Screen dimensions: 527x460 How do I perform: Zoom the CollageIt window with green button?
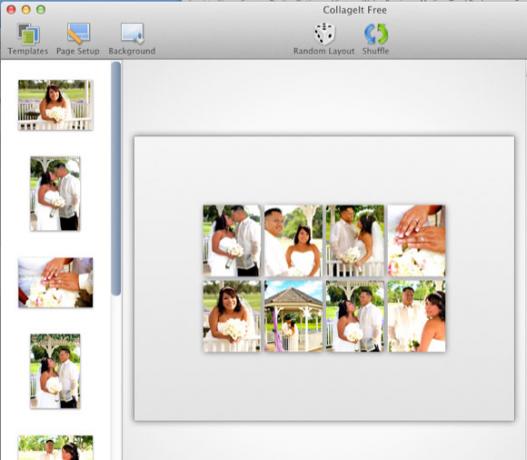41,10
